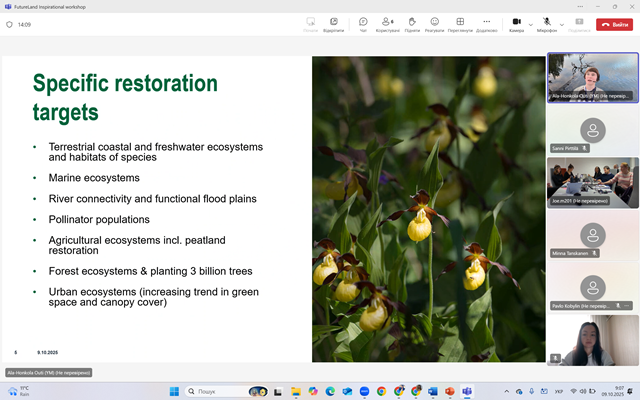Open the Reactions emoji menu
Image resolution: width=640 pixels, height=400 pixels.
click(435, 24)
